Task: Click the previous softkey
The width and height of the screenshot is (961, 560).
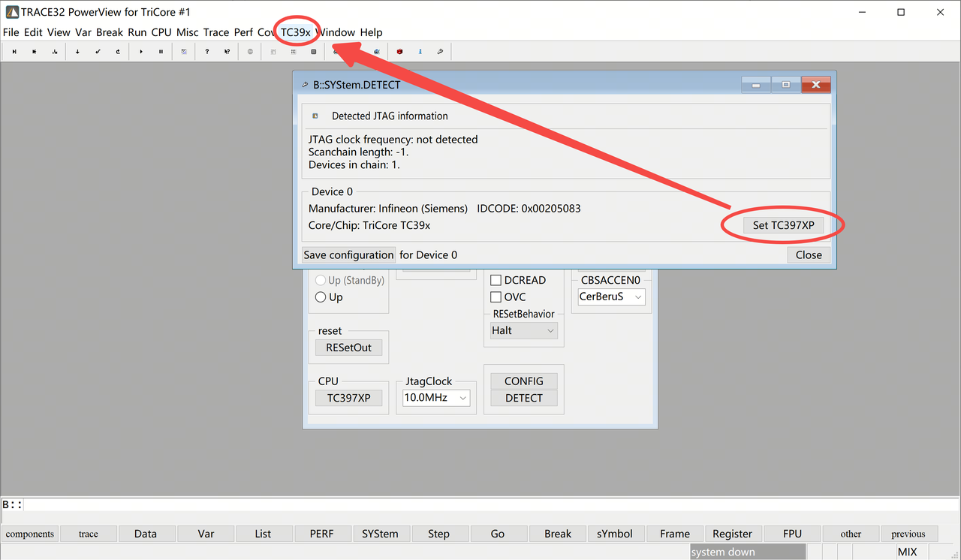Action: tap(908, 534)
